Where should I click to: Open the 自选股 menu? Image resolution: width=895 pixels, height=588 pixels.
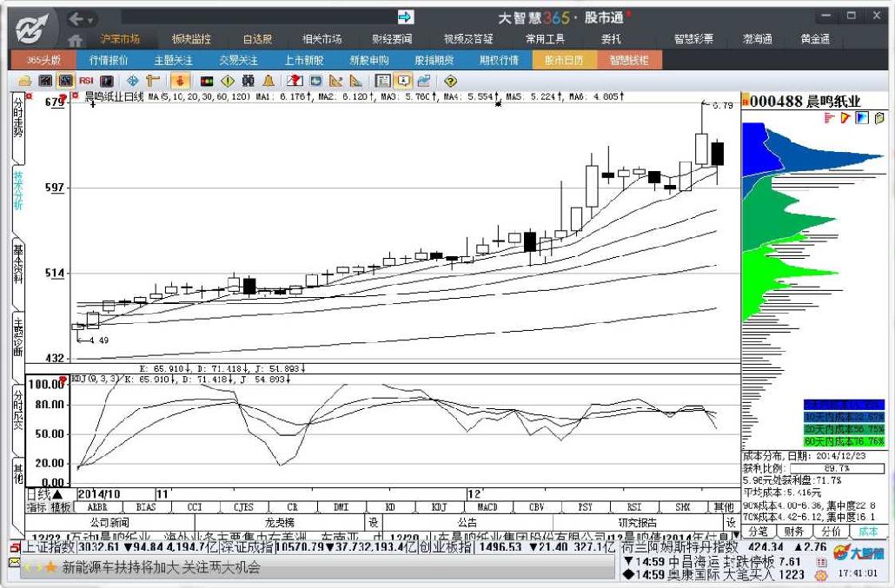(257, 39)
